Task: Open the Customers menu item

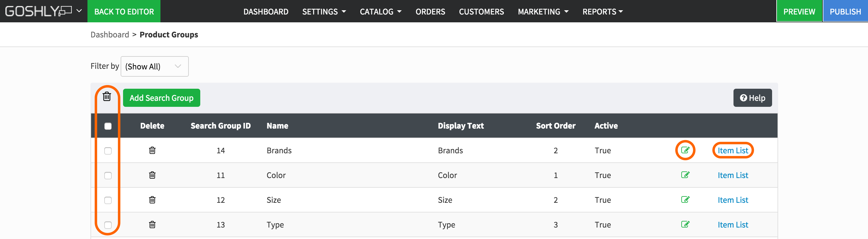Action: (x=481, y=12)
